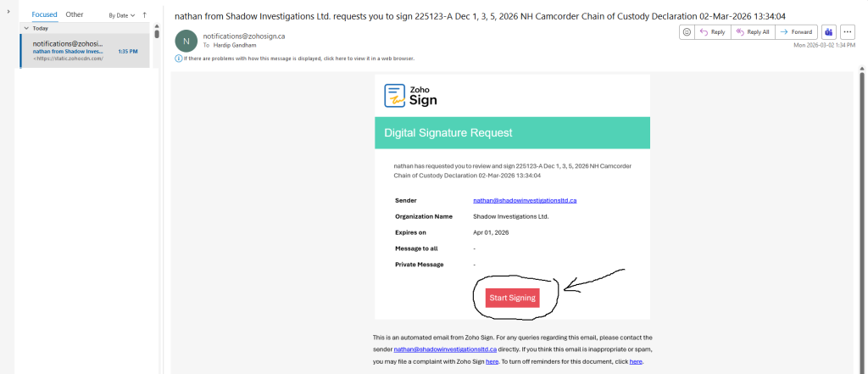Viewport: 868px width, 374px height.
Task: Open the By Date sort dropdown
Action: tap(122, 15)
